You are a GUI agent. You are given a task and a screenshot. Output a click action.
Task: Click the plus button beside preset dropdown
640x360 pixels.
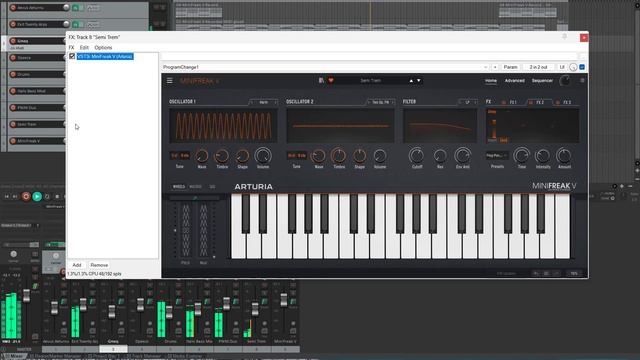click(495, 67)
